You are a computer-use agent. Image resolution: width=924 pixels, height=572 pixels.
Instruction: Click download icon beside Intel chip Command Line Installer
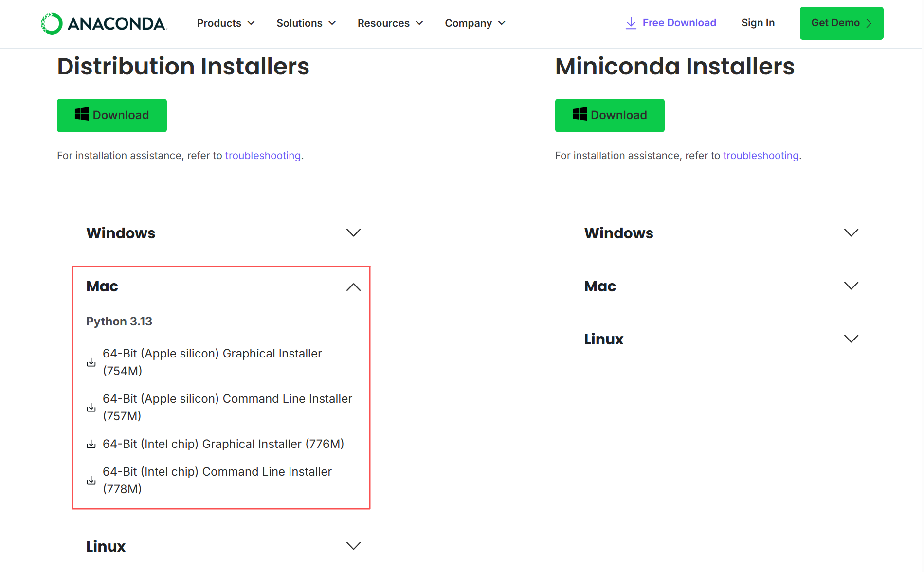point(91,481)
